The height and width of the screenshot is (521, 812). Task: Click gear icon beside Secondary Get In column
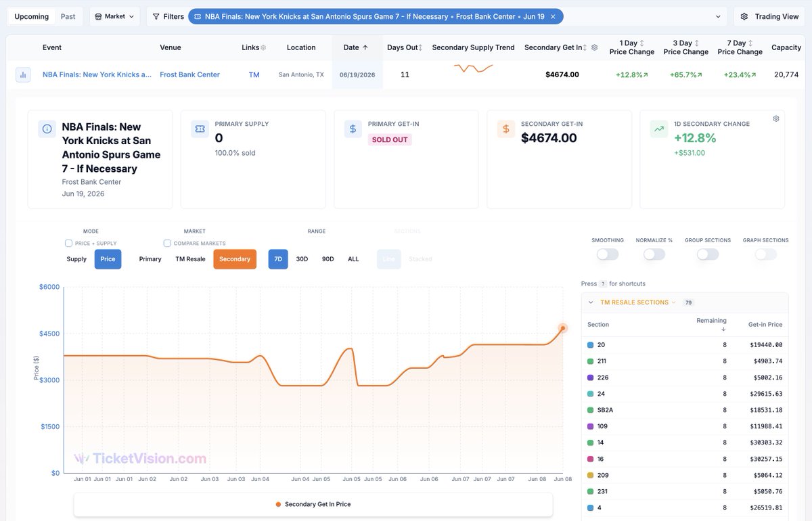point(594,47)
